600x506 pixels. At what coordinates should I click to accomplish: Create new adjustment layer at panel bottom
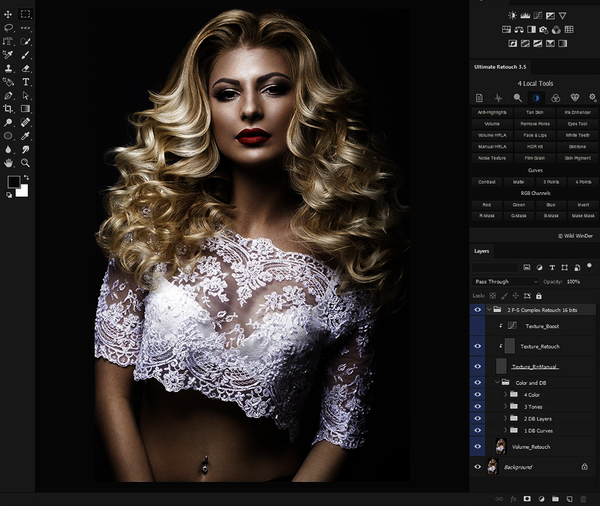tap(541, 499)
